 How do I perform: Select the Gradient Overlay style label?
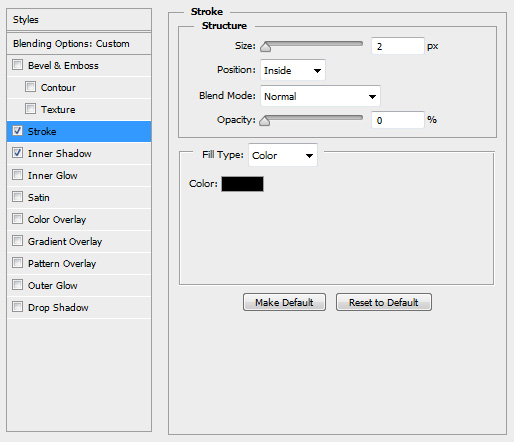click(x=65, y=242)
